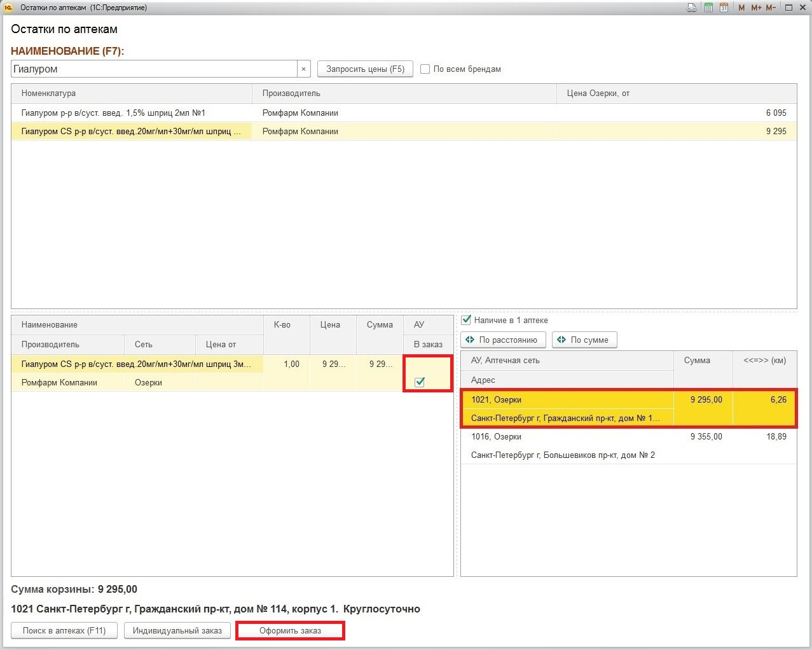Uncheck the 'В заказ' checkbox for Гиалуром CS
The height and width of the screenshot is (650, 812).
(420, 382)
